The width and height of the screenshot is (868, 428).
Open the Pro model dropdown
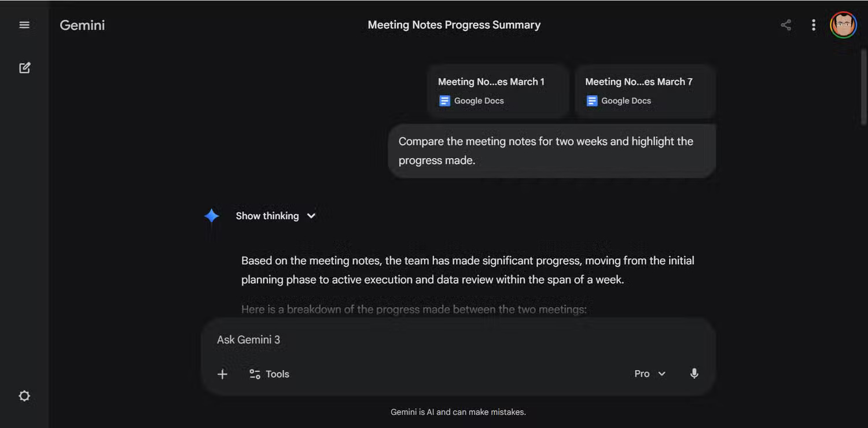[649, 374]
